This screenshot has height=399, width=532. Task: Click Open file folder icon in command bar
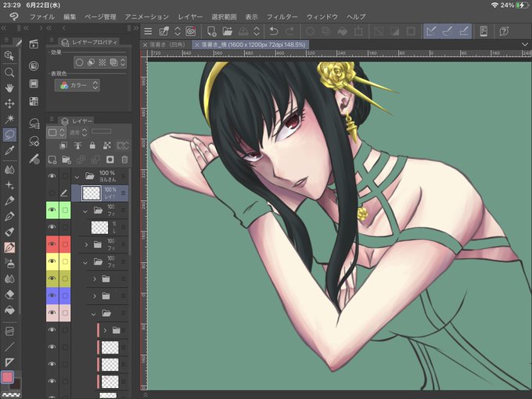click(228, 31)
